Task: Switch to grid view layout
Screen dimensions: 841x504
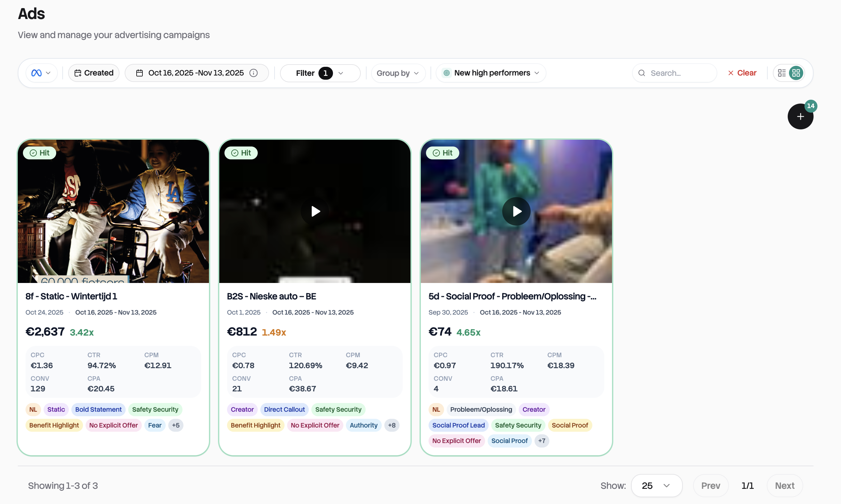Action: 796,73
